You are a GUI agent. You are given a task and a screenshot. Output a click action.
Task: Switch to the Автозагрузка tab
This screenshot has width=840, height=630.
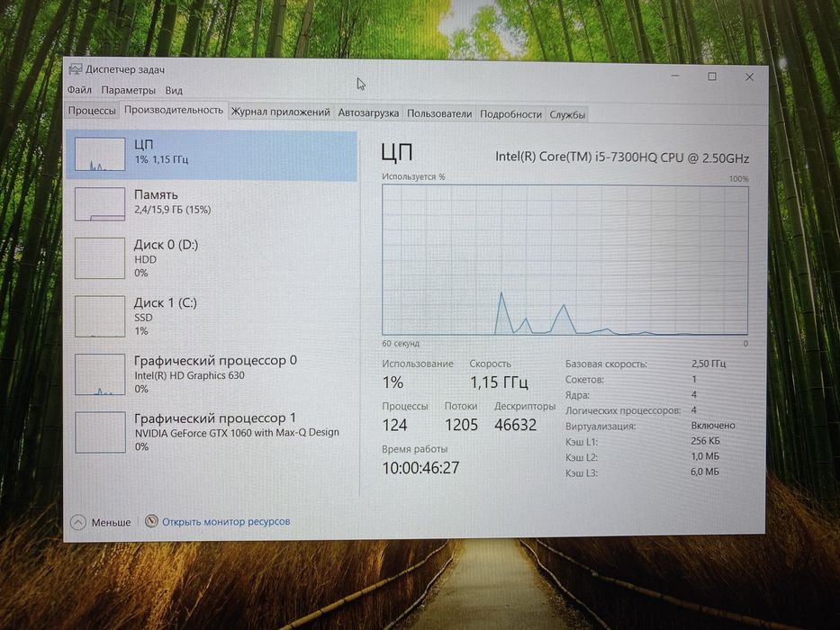coord(368,113)
